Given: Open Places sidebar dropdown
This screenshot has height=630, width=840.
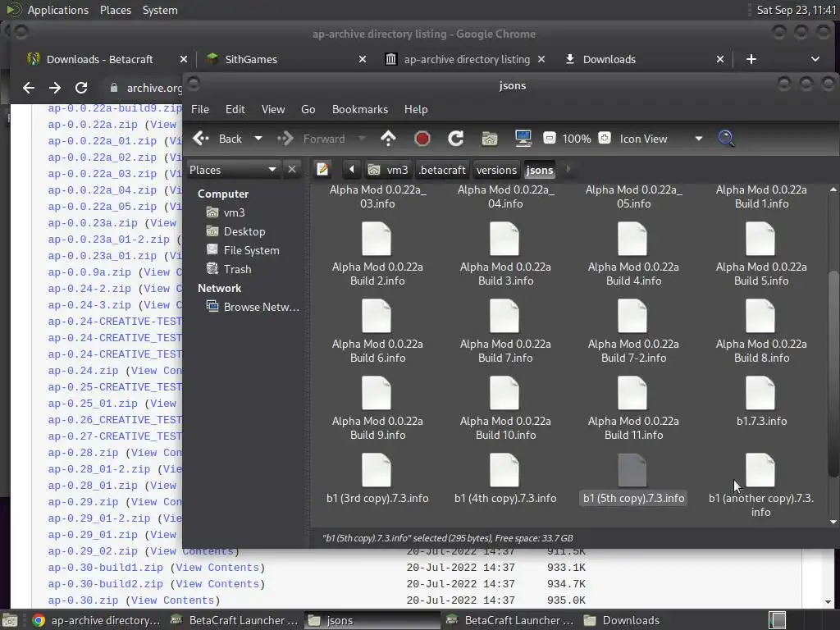Looking at the screenshot, I should [x=232, y=170].
